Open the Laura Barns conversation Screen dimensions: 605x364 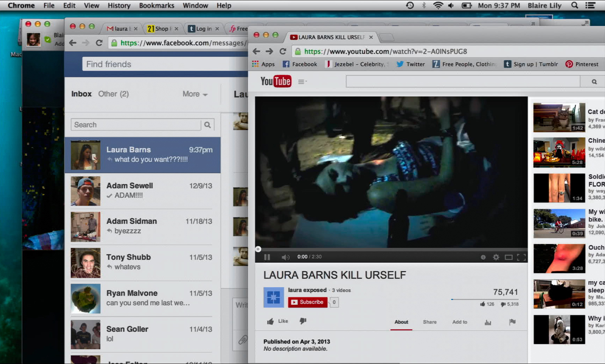[x=143, y=155]
